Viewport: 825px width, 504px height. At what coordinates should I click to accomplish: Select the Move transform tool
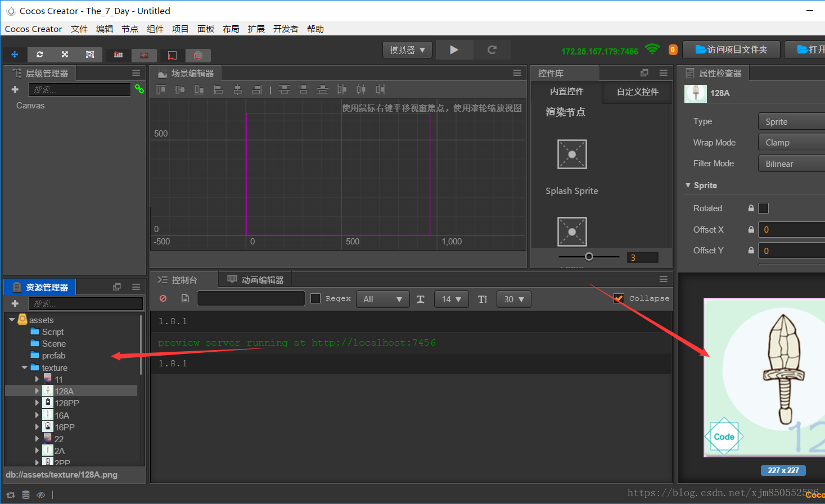15,55
